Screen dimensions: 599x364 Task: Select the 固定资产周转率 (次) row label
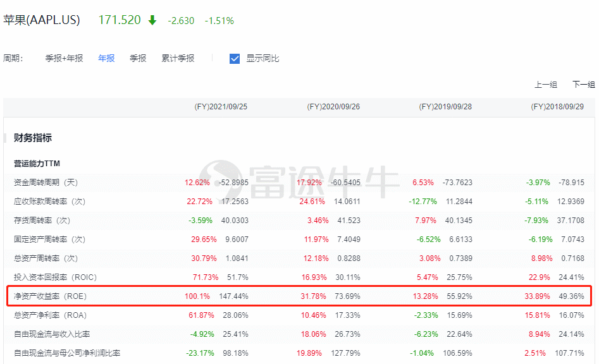[50, 240]
